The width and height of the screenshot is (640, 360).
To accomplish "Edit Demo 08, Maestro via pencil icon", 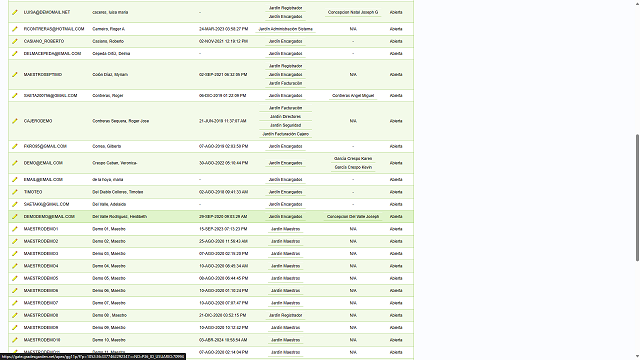I will tap(15, 316).
